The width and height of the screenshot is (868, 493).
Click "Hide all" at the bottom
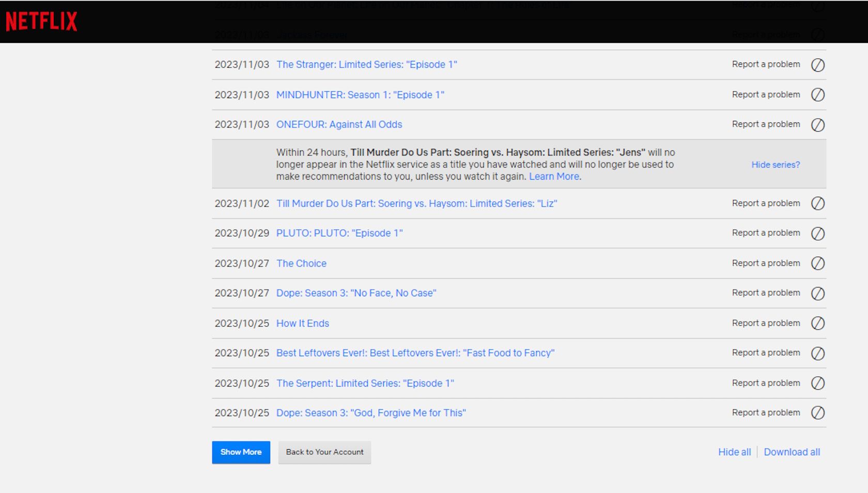coord(734,452)
